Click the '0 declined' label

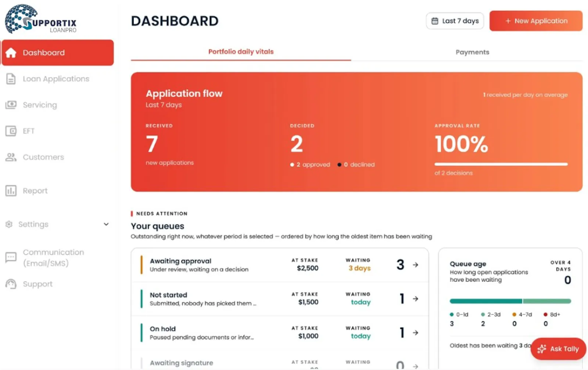click(x=359, y=165)
